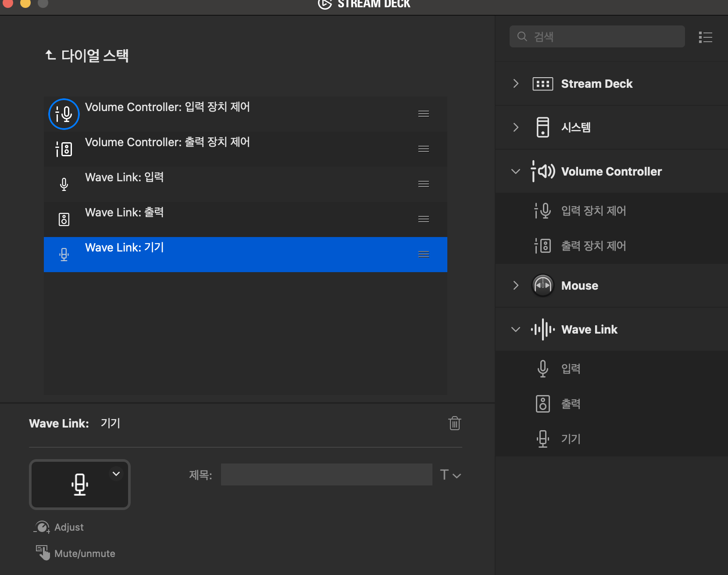
Task: Click into the 제목 title input field
Action: click(327, 474)
